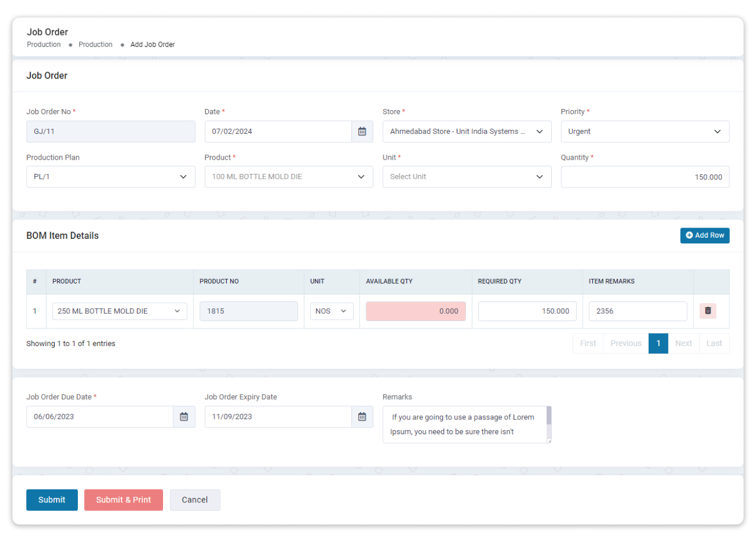The height and width of the screenshot is (542, 756).
Task: Click Submit & Print button
Action: [124, 500]
